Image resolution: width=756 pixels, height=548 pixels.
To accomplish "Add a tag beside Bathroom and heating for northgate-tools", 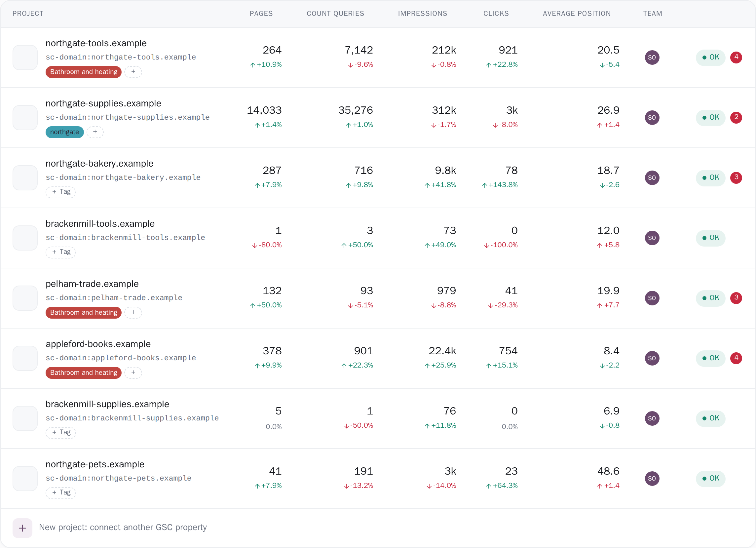I will point(133,72).
